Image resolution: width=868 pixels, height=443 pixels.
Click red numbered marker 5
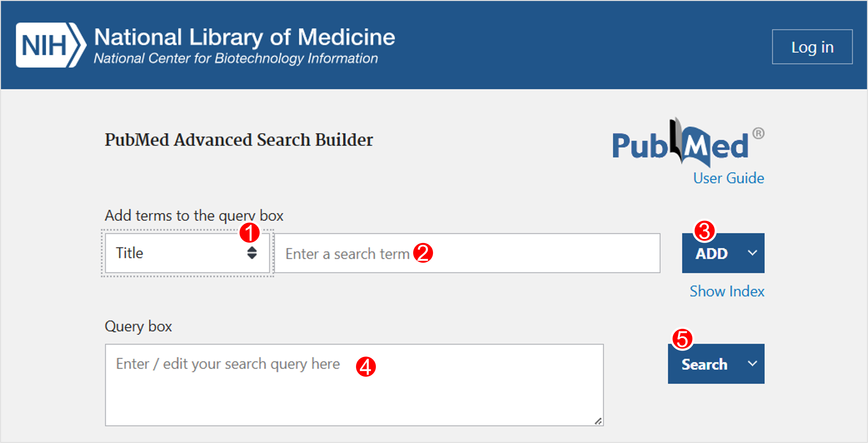(x=682, y=339)
